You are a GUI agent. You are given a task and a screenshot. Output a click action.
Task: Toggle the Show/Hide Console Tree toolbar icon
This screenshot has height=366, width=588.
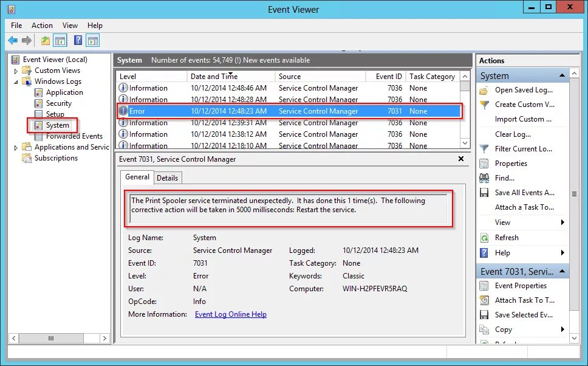pos(60,40)
